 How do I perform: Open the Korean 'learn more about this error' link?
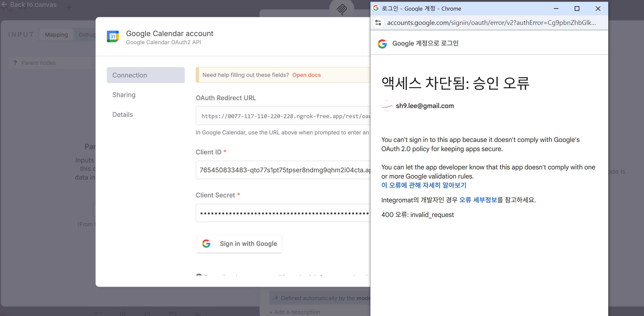424,185
